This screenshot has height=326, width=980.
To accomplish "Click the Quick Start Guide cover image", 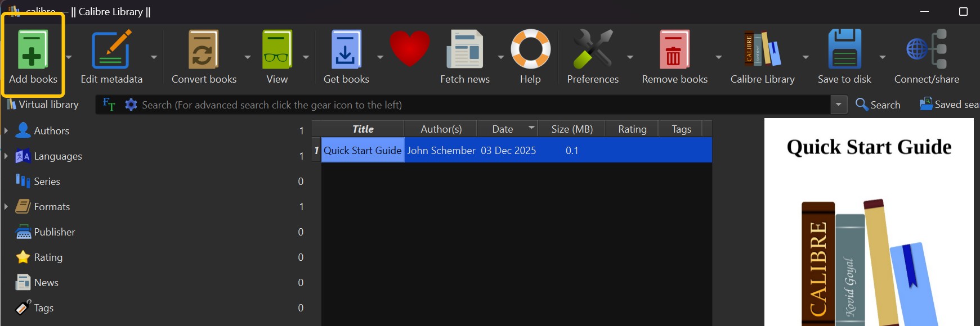I will pyautogui.click(x=869, y=222).
